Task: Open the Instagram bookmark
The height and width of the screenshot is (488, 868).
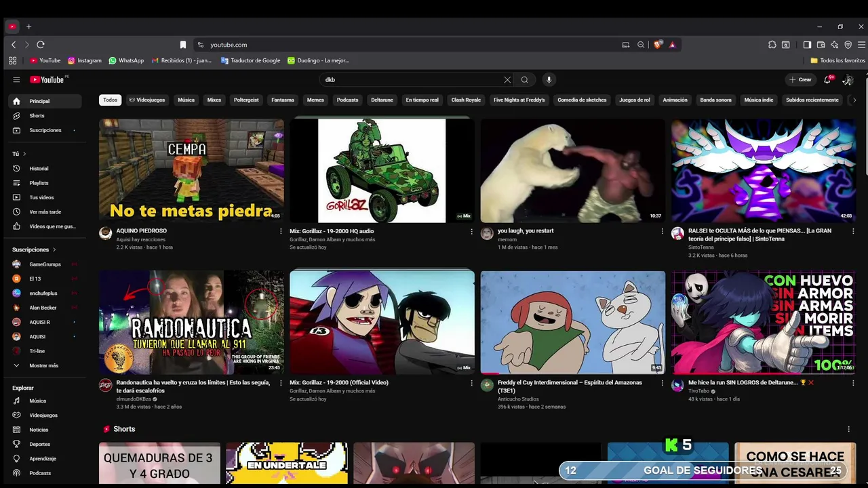Action: coord(85,60)
